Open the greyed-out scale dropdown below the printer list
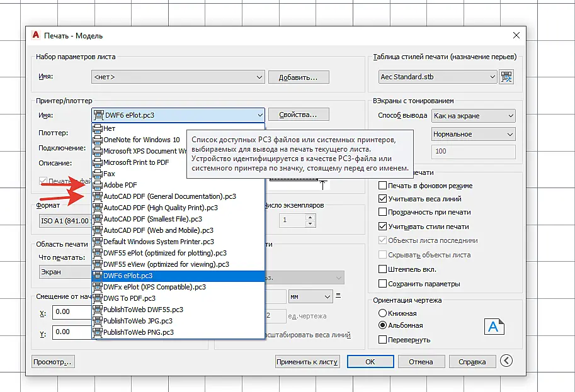The height and width of the screenshot is (392, 575). tap(304, 277)
